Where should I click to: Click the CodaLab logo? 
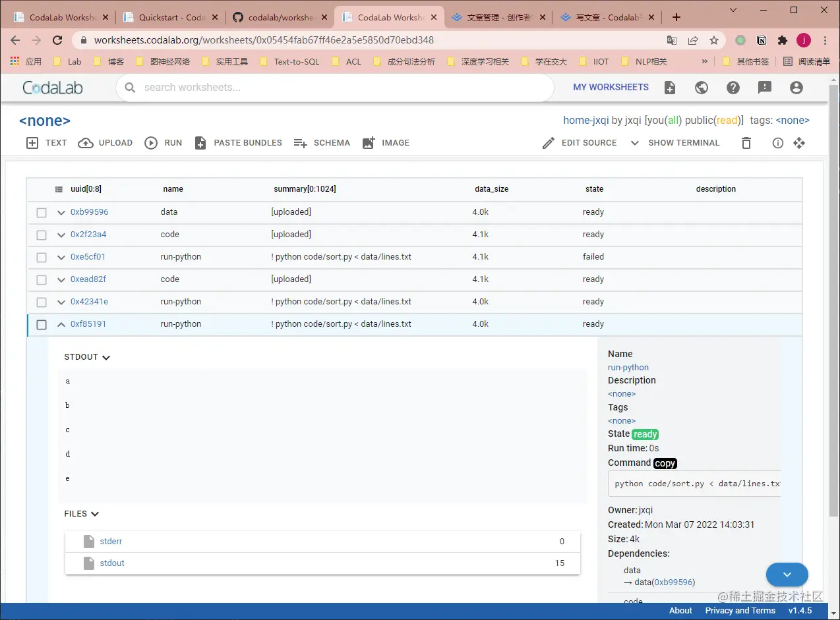point(53,88)
